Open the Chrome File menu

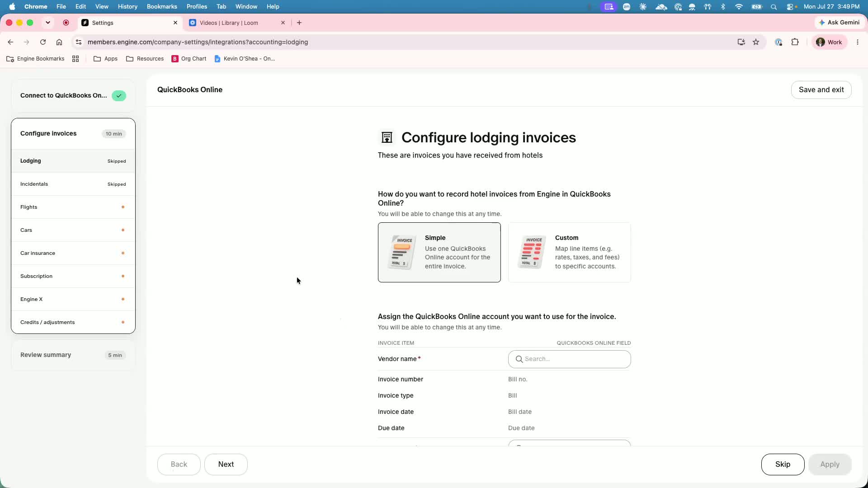pyautogui.click(x=61, y=6)
